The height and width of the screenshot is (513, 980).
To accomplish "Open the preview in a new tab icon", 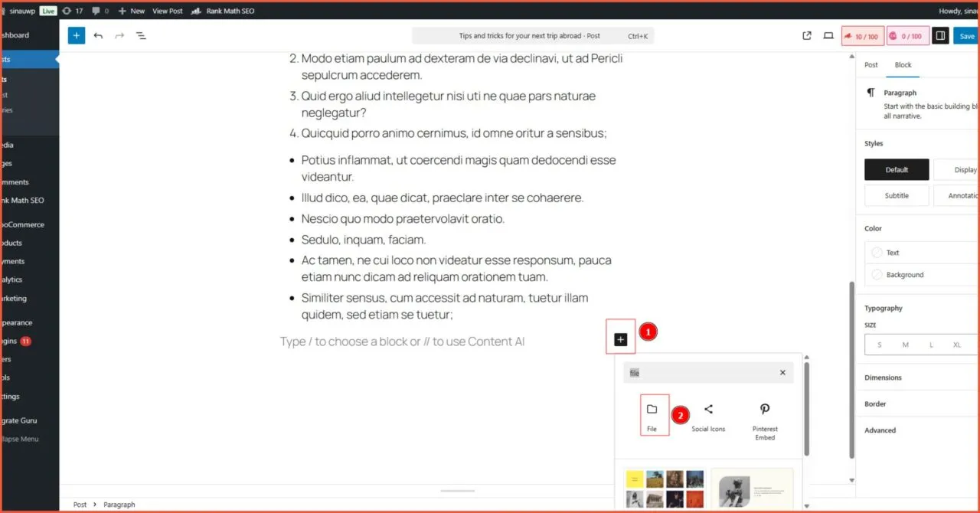I will tap(806, 35).
